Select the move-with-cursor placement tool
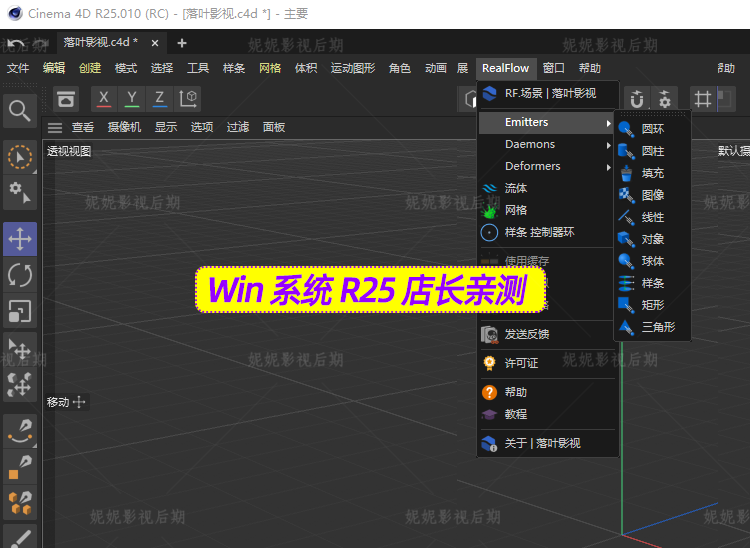The image size is (750, 548). 20,348
